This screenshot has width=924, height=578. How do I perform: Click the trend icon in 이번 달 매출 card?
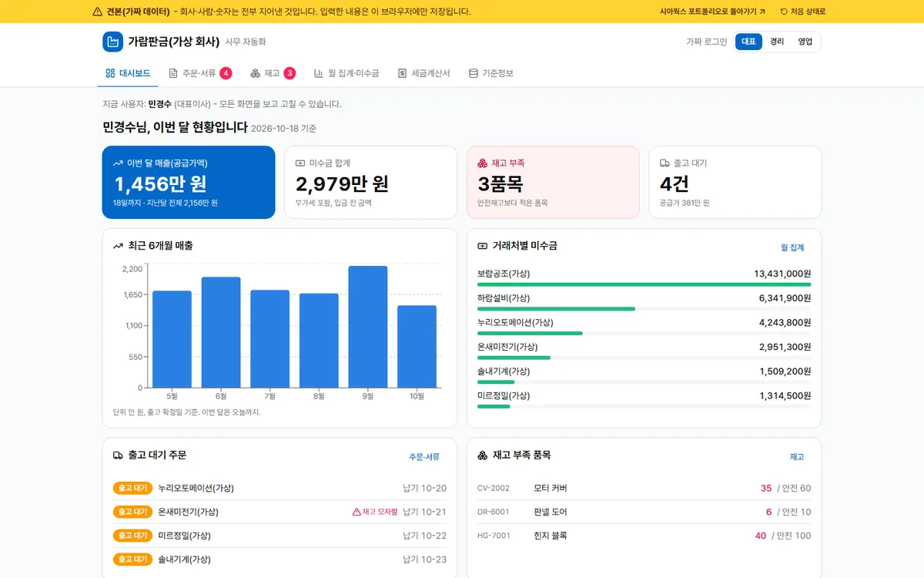coord(118,163)
